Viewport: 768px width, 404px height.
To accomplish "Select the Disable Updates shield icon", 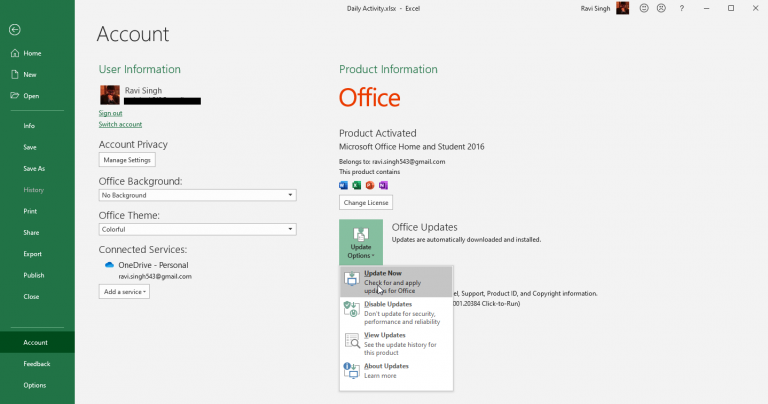I will pyautogui.click(x=351, y=310).
